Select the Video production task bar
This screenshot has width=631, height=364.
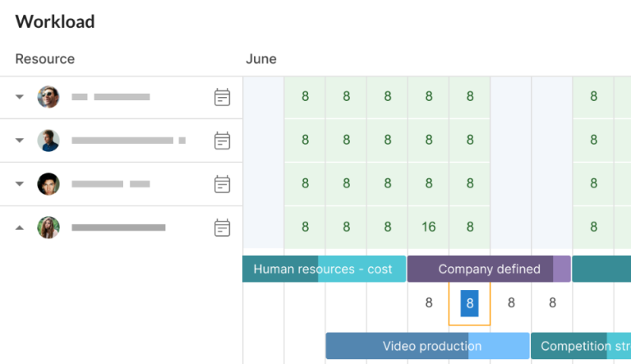427,346
